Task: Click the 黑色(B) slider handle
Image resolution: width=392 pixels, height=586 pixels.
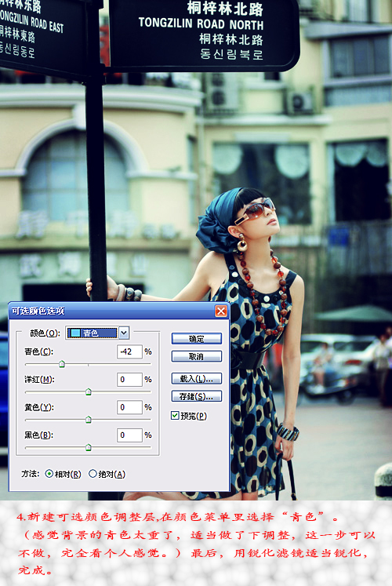Action: coord(89,447)
